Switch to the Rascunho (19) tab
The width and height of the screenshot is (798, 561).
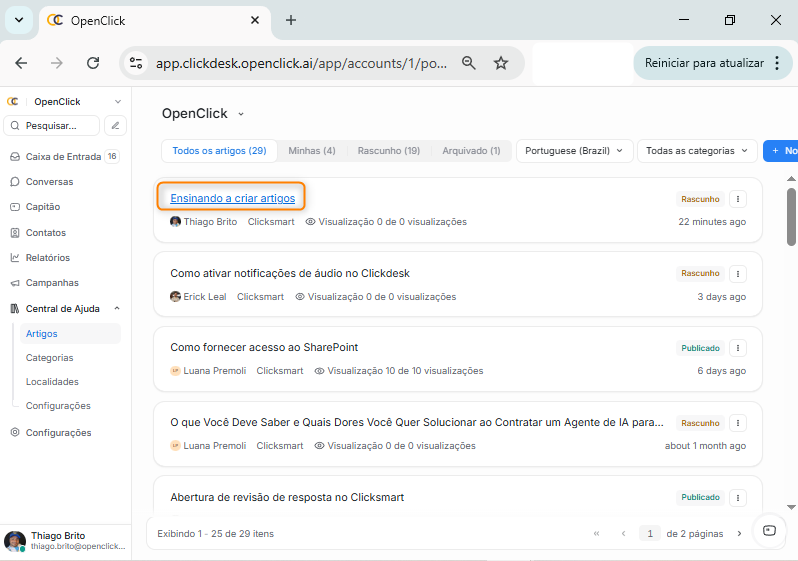click(388, 151)
